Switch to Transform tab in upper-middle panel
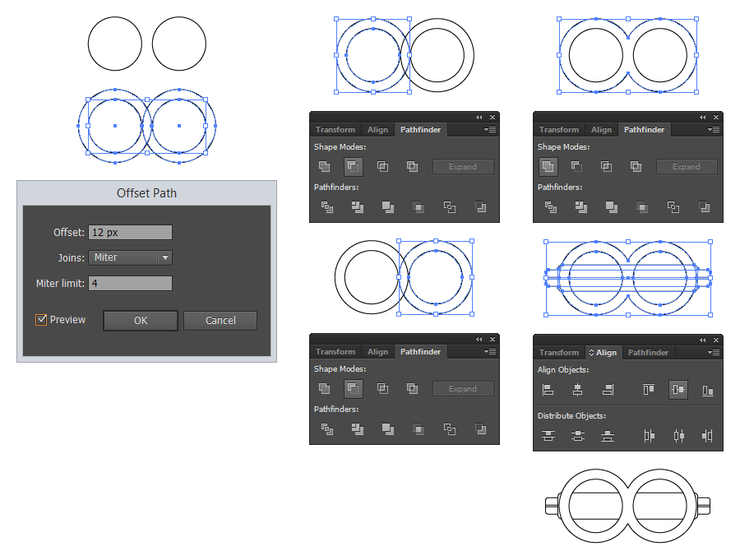This screenshot has width=740, height=560. tap(335, 129)
